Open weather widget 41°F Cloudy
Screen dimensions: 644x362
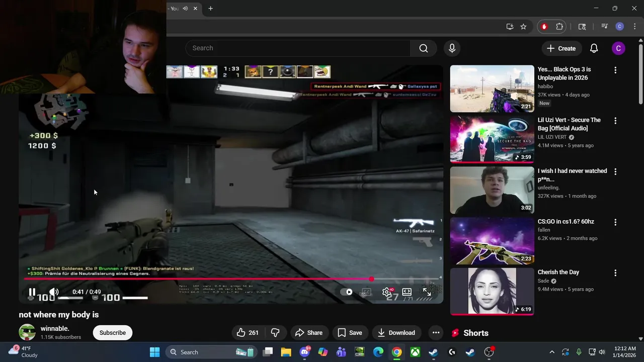point(24,351)
